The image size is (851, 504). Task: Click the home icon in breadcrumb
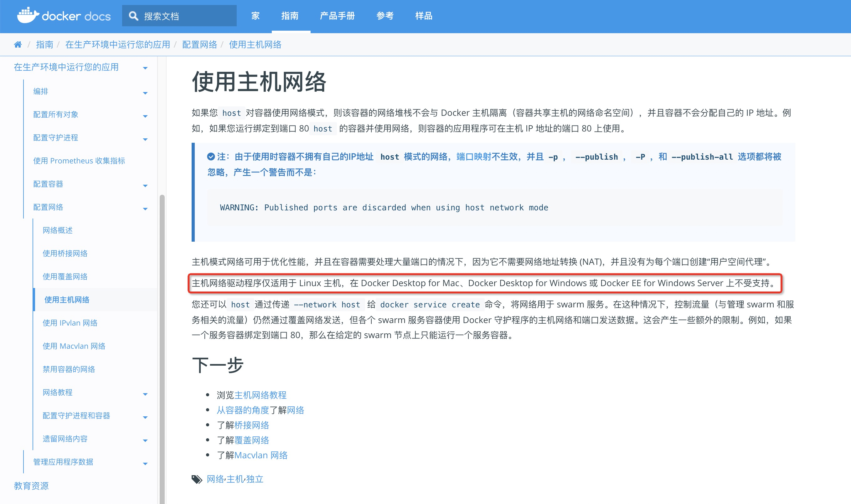click(x=18, y=44)
